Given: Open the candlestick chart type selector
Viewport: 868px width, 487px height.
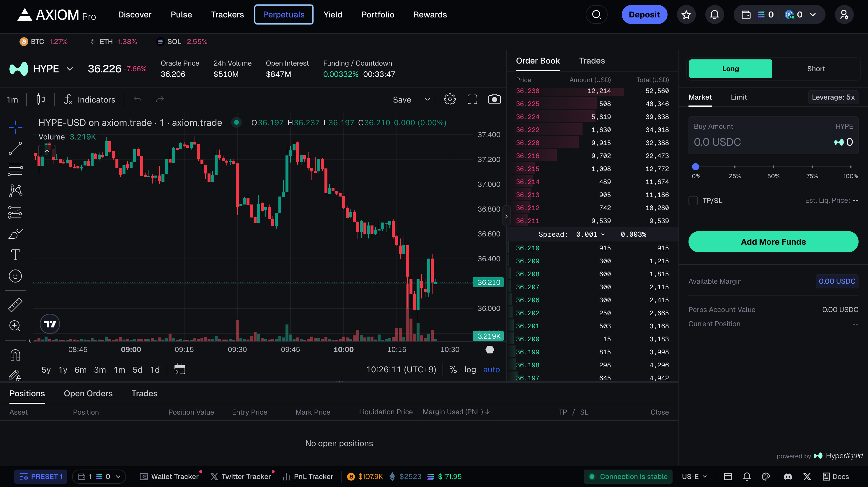Looking at the screenshot, I should 40,99.
